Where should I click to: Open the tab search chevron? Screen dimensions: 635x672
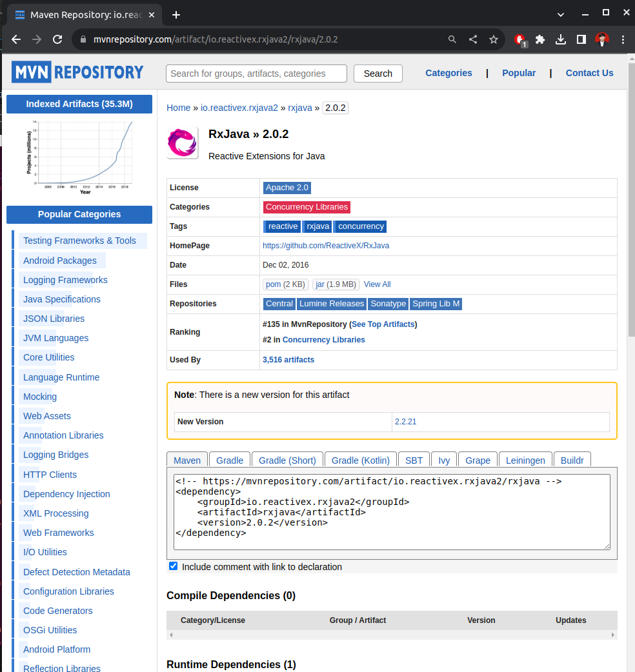click(x=560, y=15)
